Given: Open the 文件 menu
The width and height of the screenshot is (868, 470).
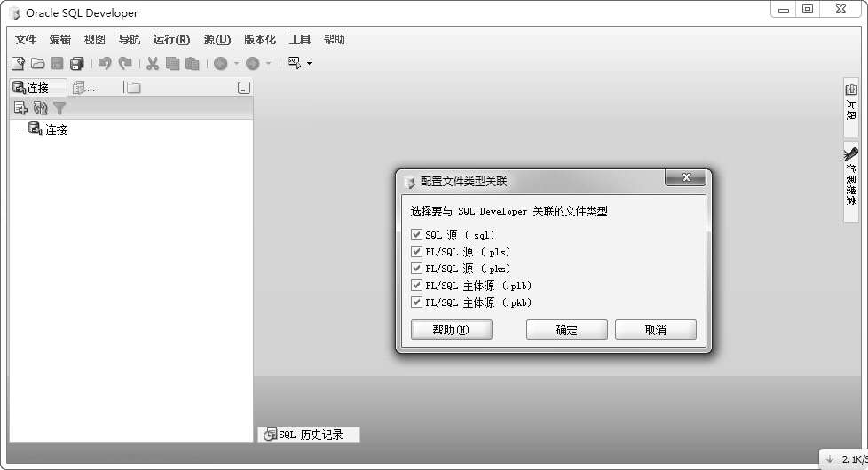Looking at the screenshot, I should pyautogui.click(x=26, y=39).
